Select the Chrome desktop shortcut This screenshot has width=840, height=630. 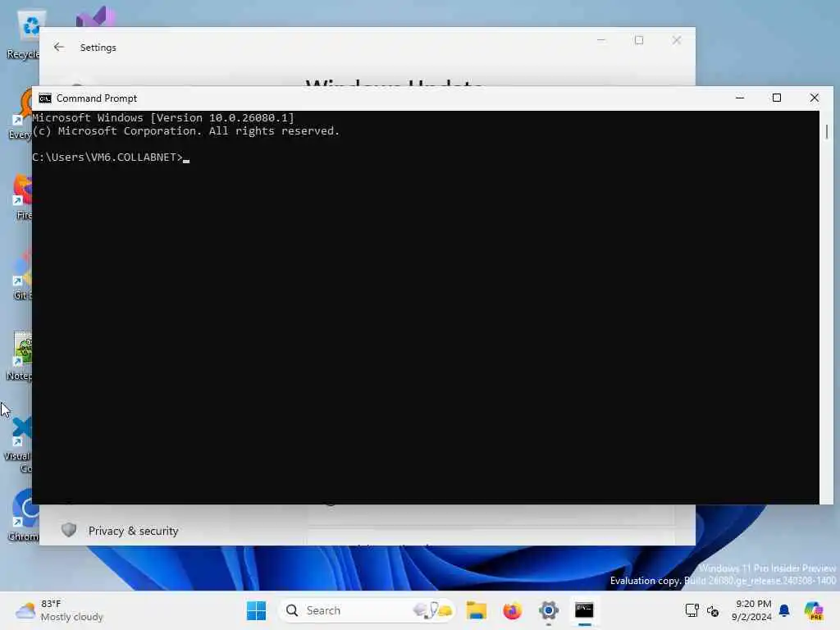click(24, 515)
